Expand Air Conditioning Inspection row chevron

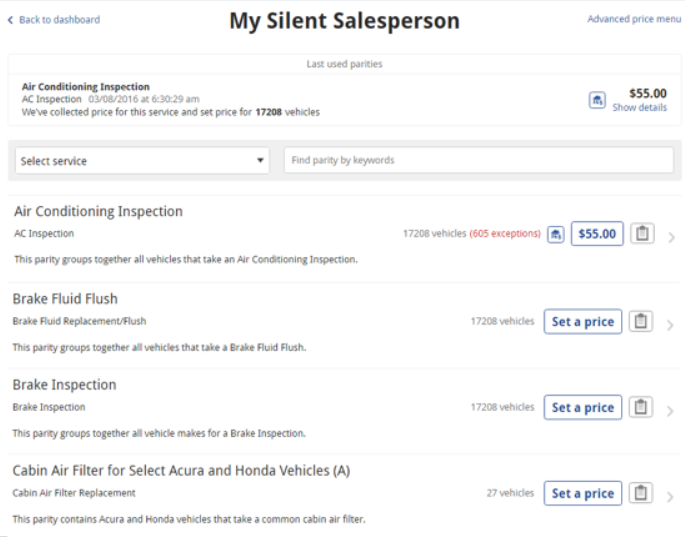[x=670, y=238]
